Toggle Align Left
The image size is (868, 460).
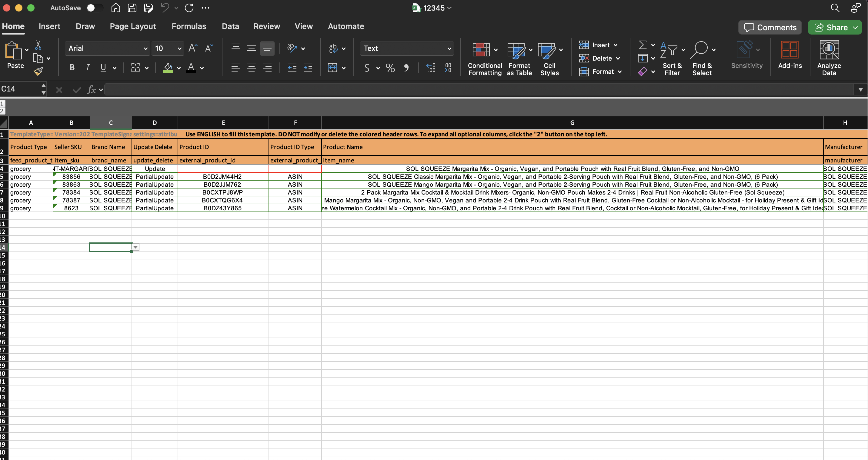(x=235, y=68)
